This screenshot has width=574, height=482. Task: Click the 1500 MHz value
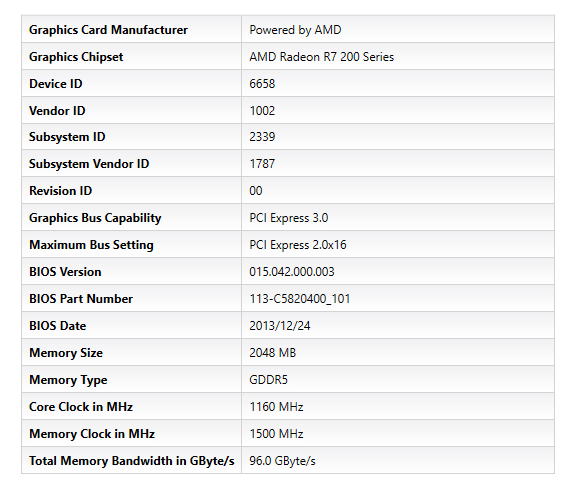pyautogui.click(x=276, y=434)
